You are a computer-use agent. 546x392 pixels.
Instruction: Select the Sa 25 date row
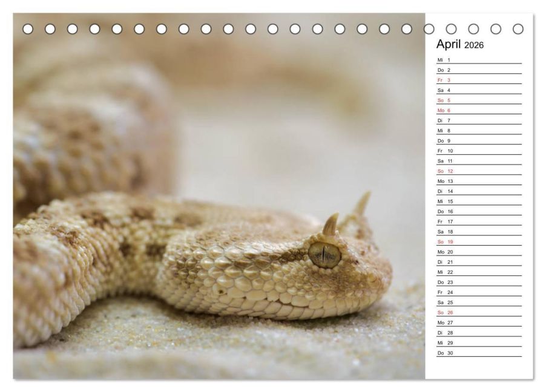[478, 302]
